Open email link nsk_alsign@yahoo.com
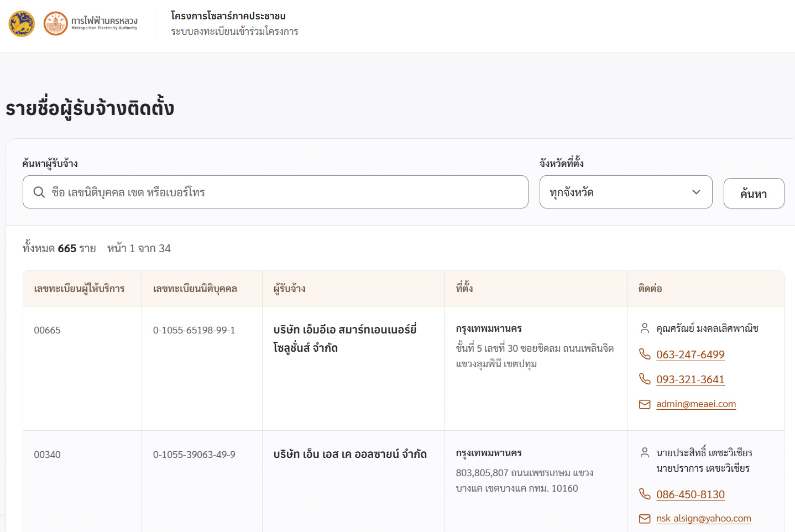The width and height of the screenshot is (795, 532). point(703,518)
